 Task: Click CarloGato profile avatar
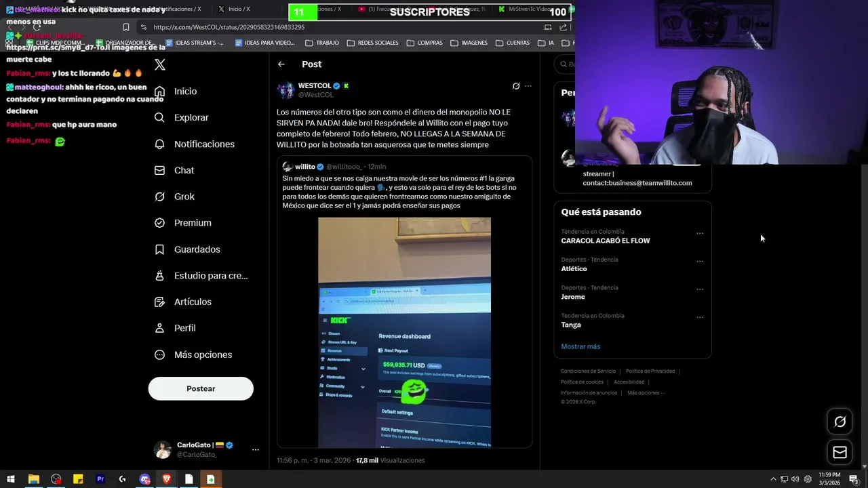click(x=162, y=449)
